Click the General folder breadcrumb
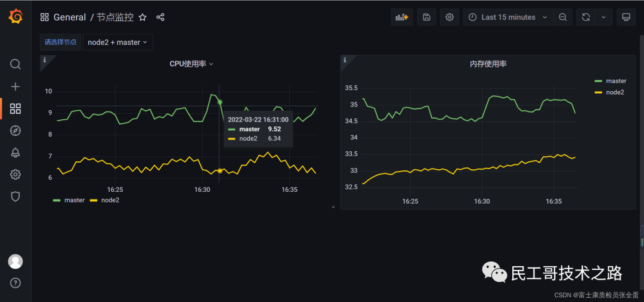The image size is (644, 302). click(x=70, y=17)
